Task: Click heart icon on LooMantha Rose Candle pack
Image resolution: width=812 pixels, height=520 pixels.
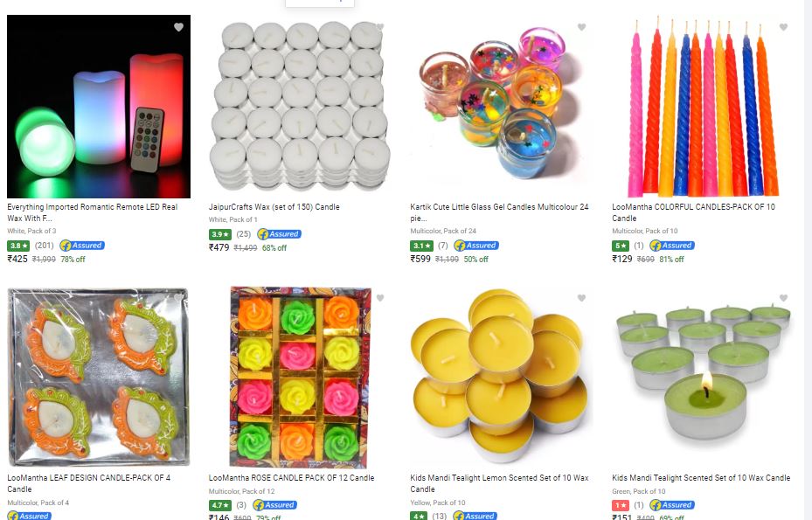Action: pyautogui.click(x=380, y=298)
